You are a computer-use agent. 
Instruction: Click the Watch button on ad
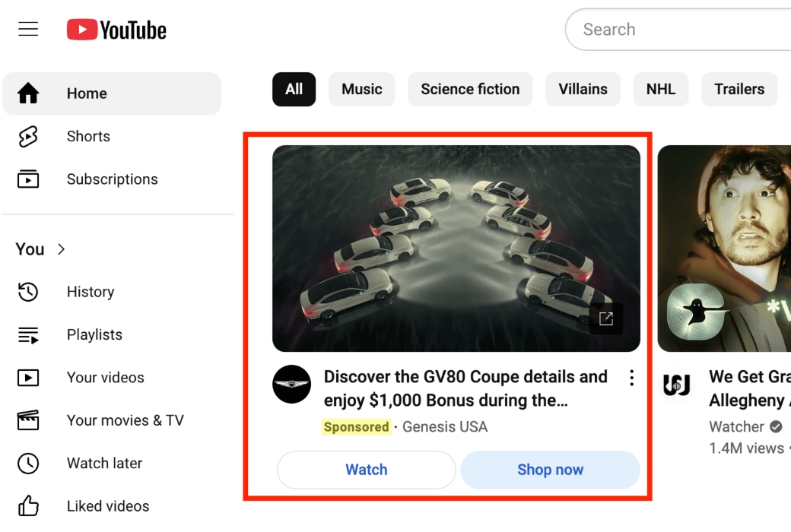tap(366, 470)
